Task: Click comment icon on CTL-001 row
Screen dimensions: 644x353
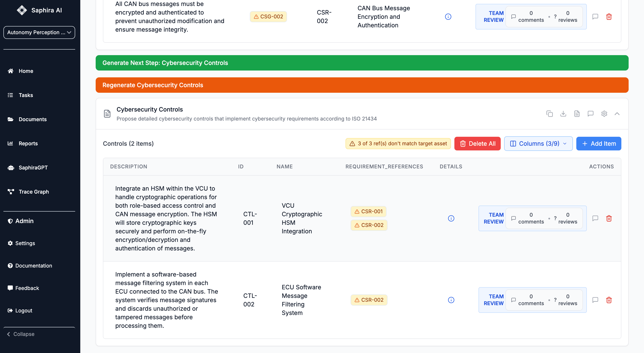Action: 595,218
